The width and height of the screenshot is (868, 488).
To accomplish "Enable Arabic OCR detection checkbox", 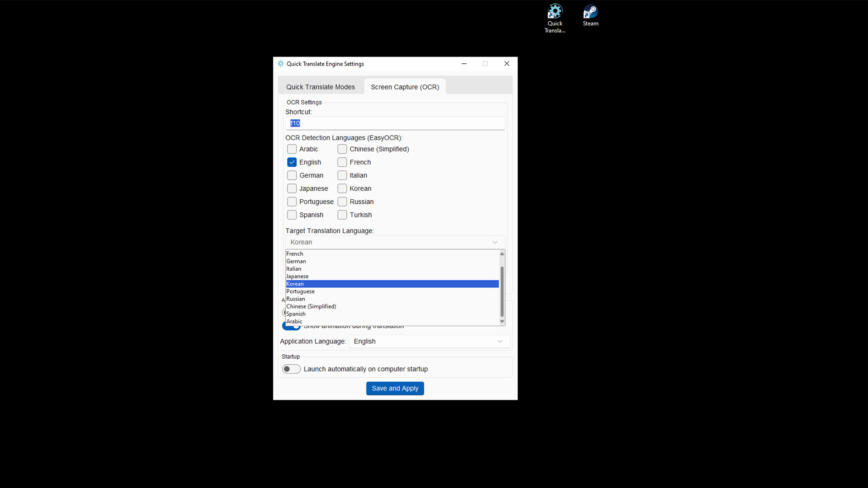I will pyautogui.click(x=292, y=149).
